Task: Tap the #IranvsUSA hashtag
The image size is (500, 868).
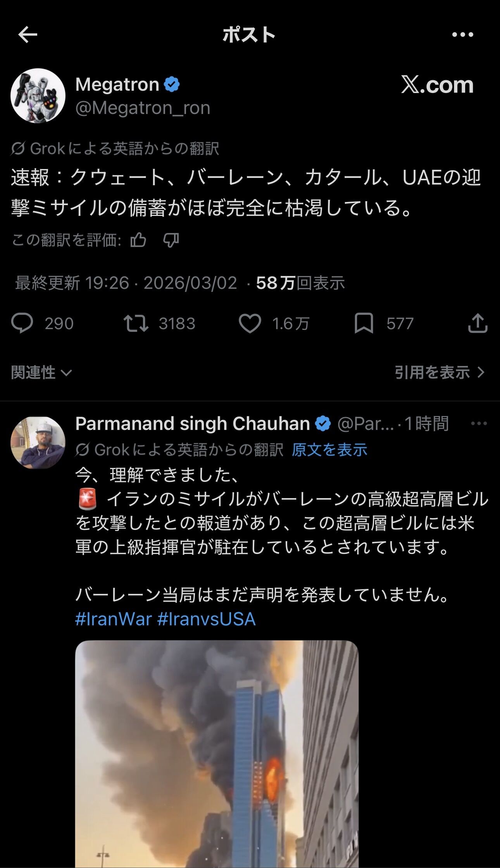Action: tap(206, 619)
